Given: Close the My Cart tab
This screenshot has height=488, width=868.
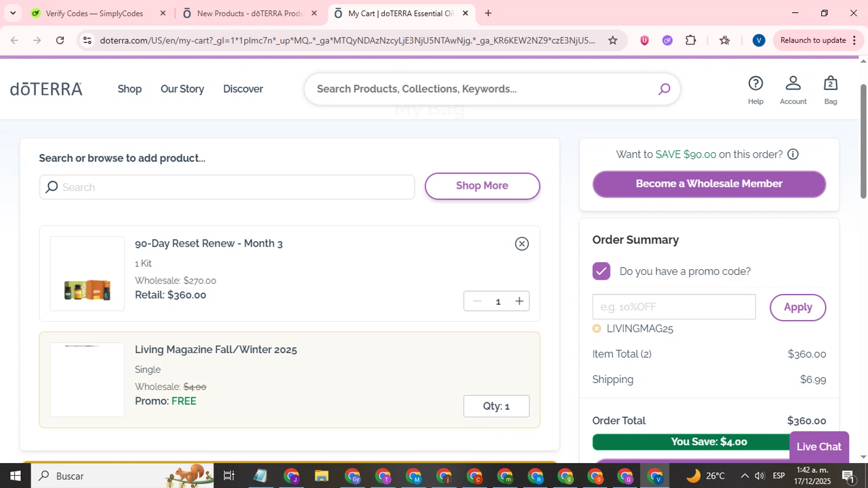Looking at the screenshot, I should (x=465, y=13).
